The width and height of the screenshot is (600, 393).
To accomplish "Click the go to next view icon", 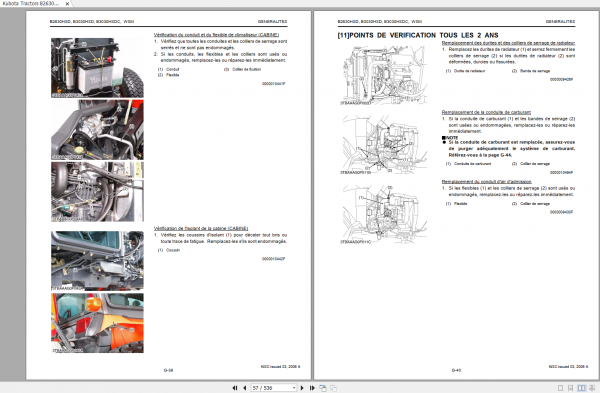I will pos(333,388).
